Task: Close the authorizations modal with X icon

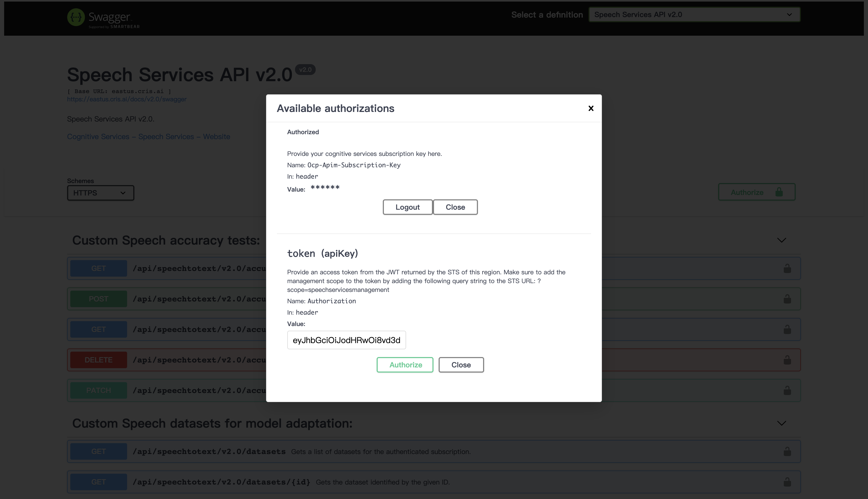Action: point(591,108)
